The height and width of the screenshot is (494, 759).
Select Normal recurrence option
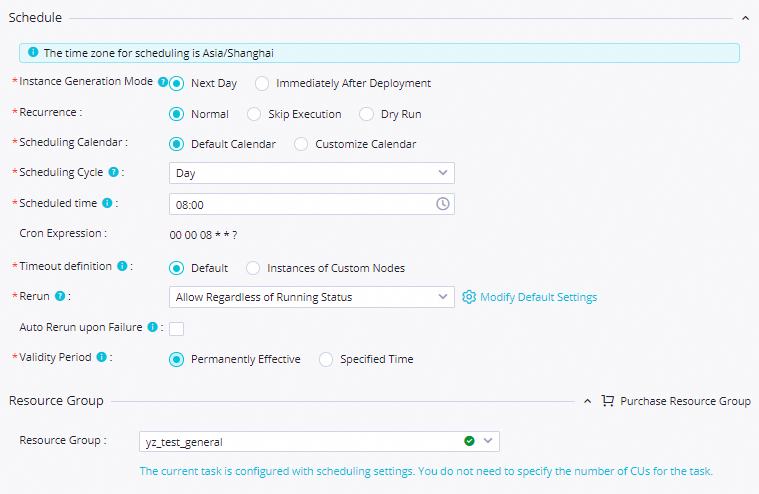pyautogui.click(x=177, y=114)
